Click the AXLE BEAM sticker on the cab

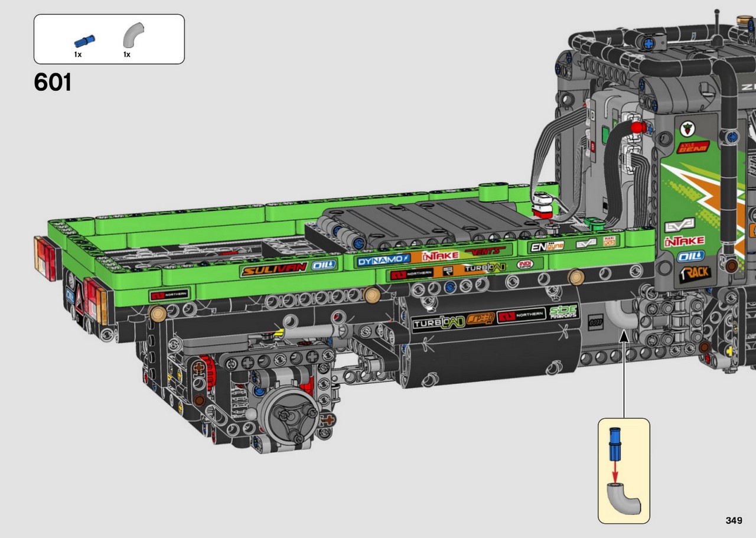(693, 147)
